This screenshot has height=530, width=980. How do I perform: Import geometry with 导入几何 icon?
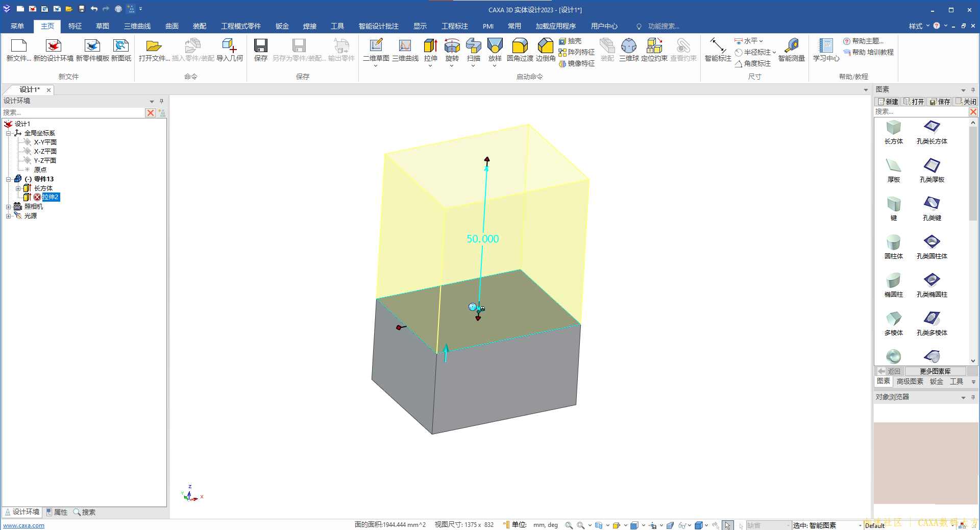point(230,50)
